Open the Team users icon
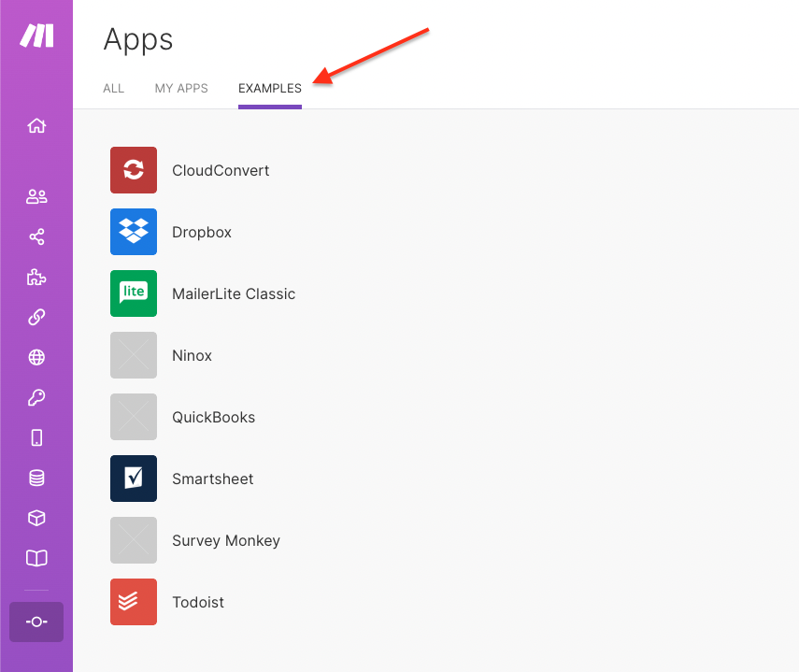The width and height of the screenshot is (799, 672). (x=36, y=196)
